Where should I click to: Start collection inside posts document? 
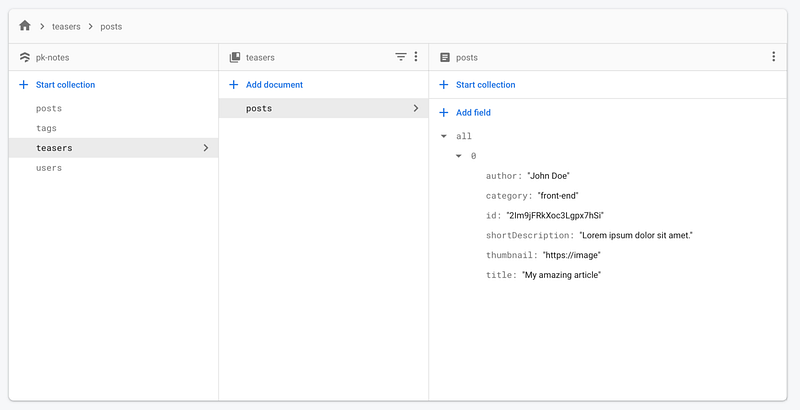[486, 85]
